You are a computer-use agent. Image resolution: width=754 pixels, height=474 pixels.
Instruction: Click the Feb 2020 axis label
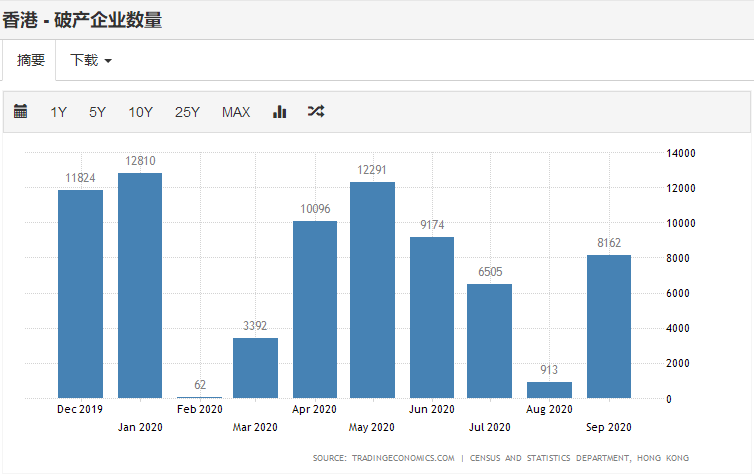[x=200, y=409]
